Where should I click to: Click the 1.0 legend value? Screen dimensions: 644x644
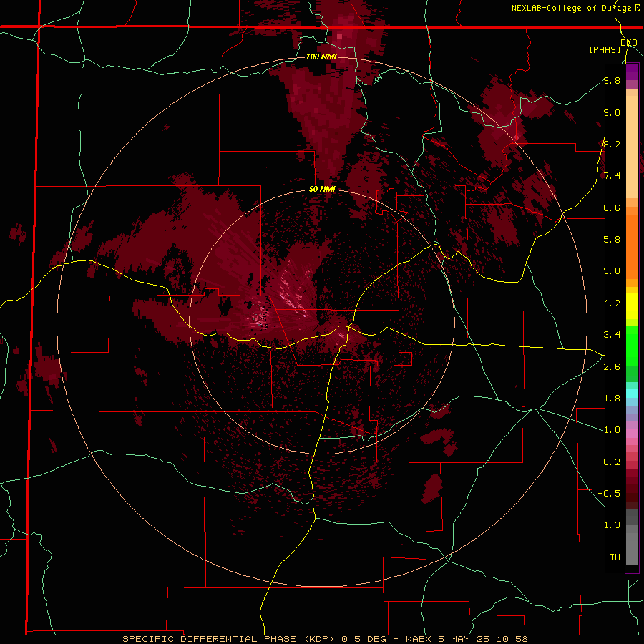point(612,430)
